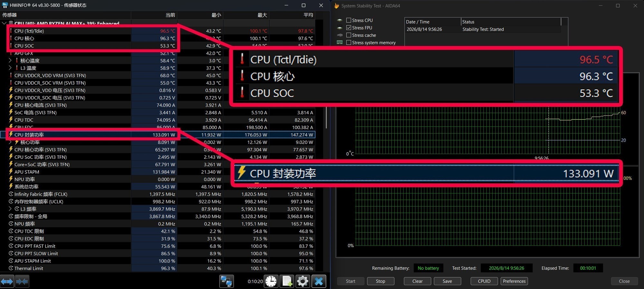This screenshot has height=289, width=644.
Task: Click the clock reset icon in HWiNFO toolbar
Action: pos(271,281)
